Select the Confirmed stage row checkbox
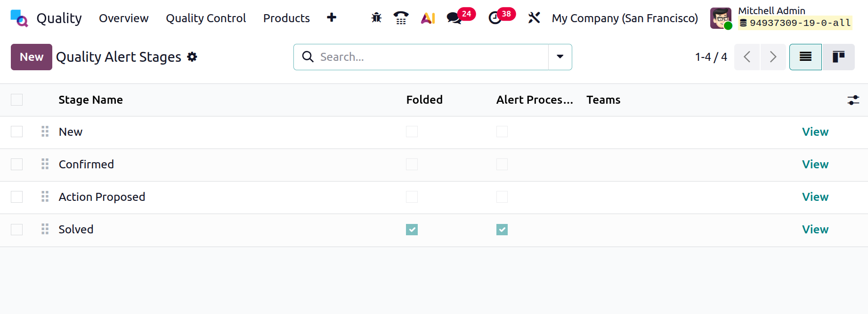The width and height of the screenshot is (868, 314). (x=17, y=165)
